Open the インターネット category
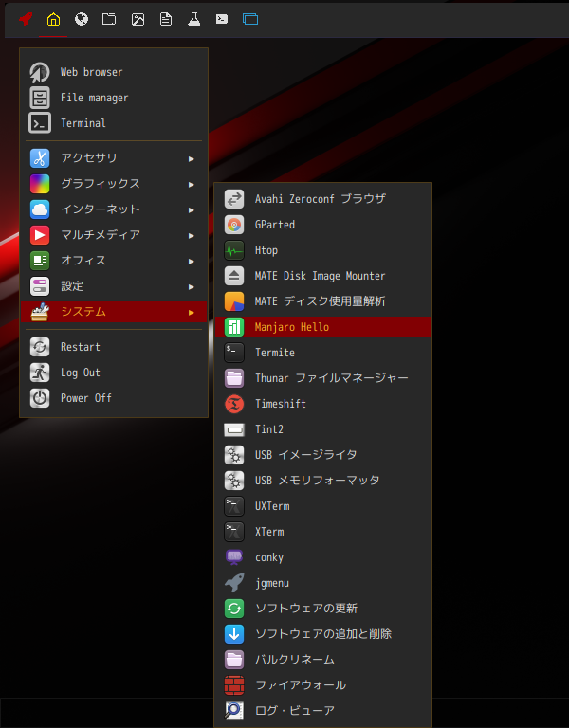This screenshot has width=569, height=728. click(x=114, y=209)
